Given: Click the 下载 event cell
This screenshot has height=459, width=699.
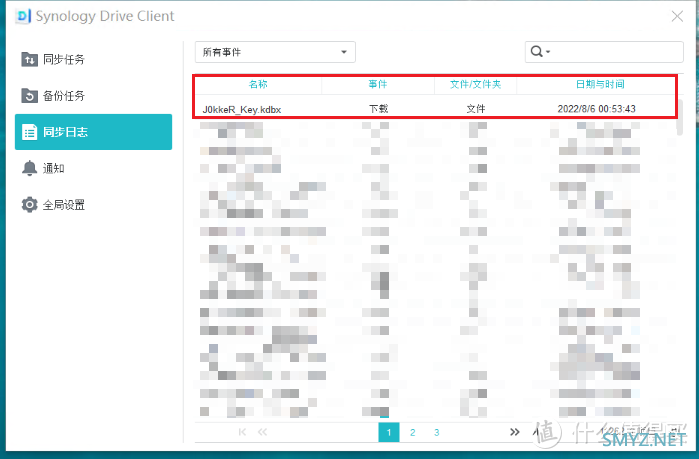Looking at the screenshot, I should [378, 109].
